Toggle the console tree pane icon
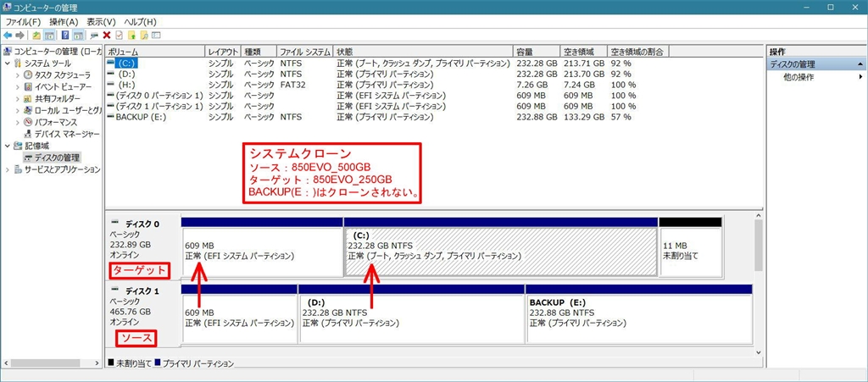868x382 pixels. click(49, 36)
